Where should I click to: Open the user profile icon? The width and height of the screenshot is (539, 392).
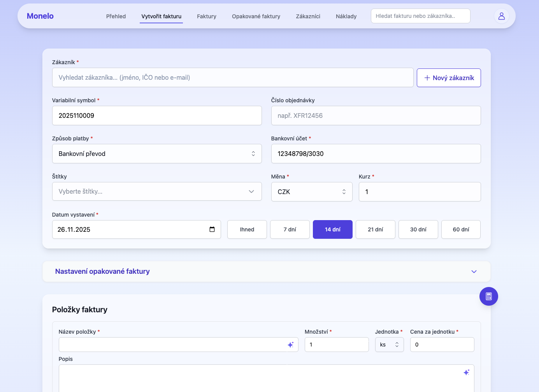tap(501, 16)
